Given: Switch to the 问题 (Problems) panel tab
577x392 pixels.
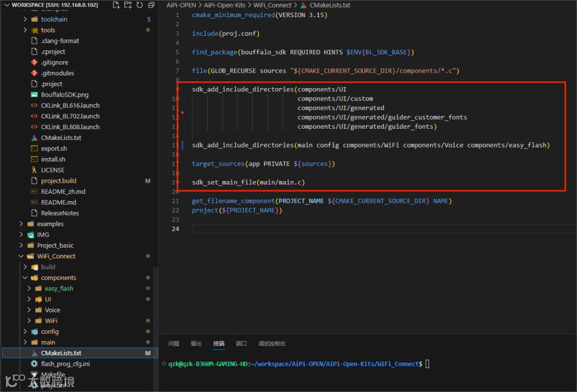Looking at the screenshot, I should 174,343.
